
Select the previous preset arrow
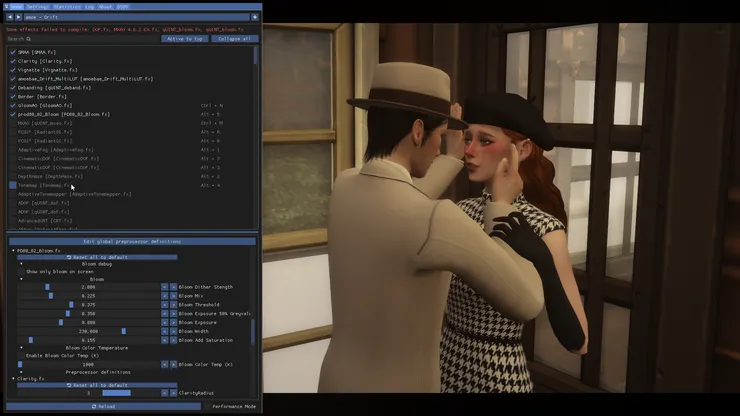pyautogui.click(x=10, y=17)
